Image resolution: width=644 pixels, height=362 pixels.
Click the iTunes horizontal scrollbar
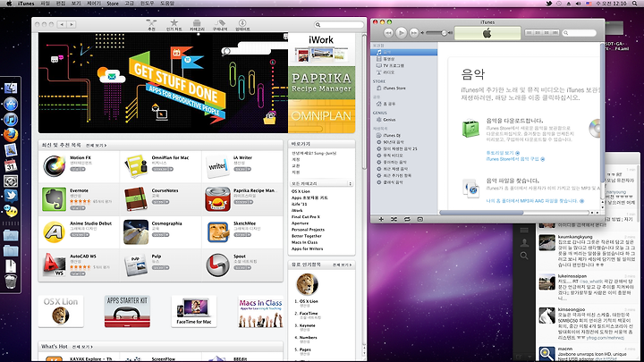pyautogui.click(x=481, y=213)
